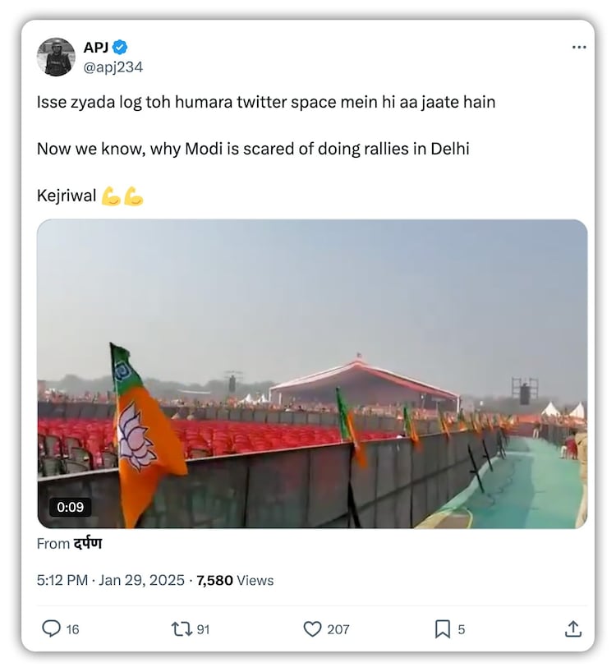Open the दर्पण video source link
The image size is (616, 672).
coord(86,544)
